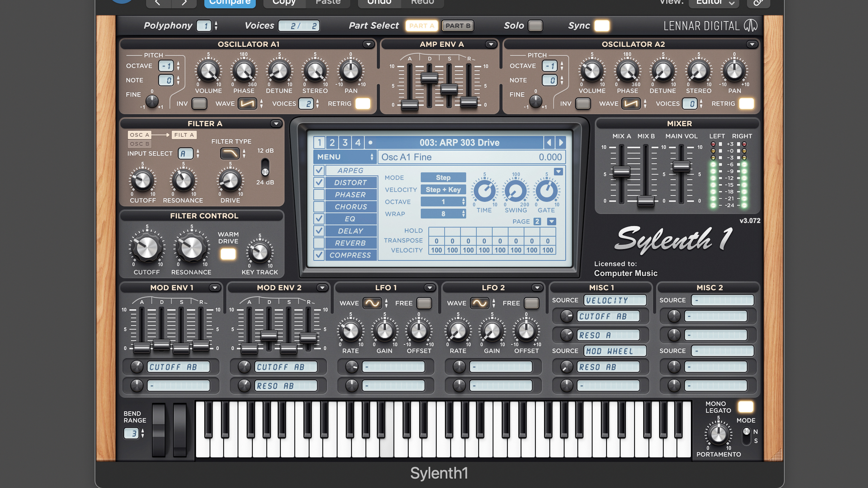Screen dimensions: 868x488
Task: Click the Bend Range value field
Action: pyautogui.click(x=131, y=434)
